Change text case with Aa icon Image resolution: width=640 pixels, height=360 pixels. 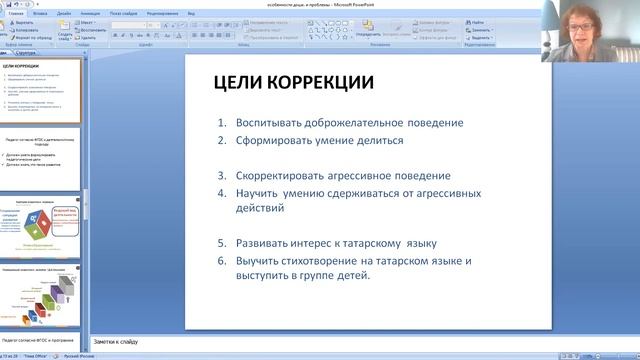(167, 36)
